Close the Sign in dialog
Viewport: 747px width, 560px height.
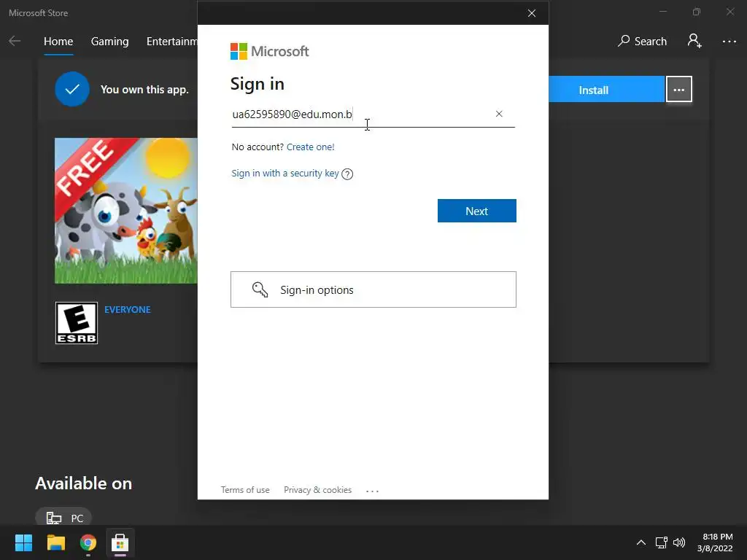point(532,13)
